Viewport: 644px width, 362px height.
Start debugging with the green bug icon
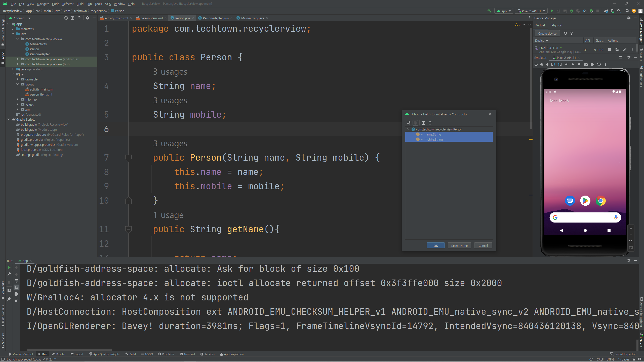(x=572, y=11)
